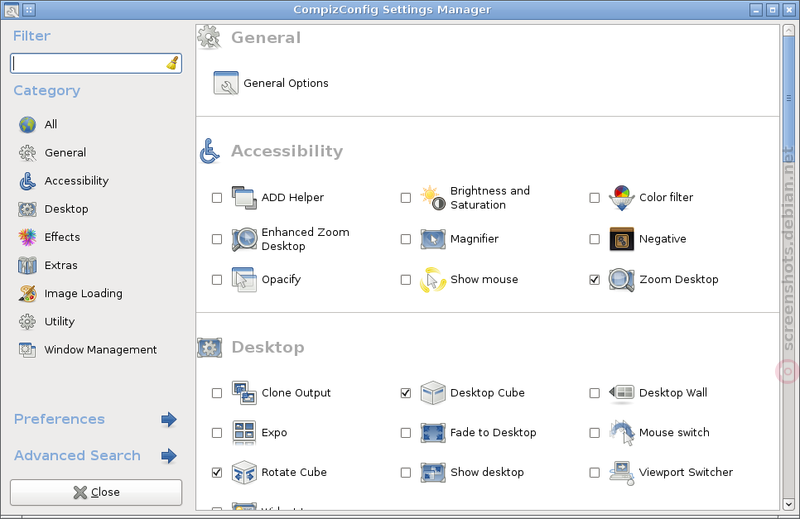Open the Magnifier plugin icon
This screenshot has width=800, height=519.
pyautogui.click(x=433, y=239)
